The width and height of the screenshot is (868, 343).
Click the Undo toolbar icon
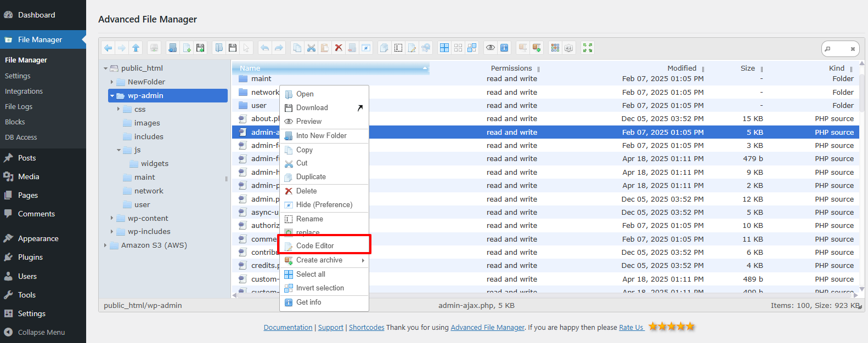[x=265, y=48]
